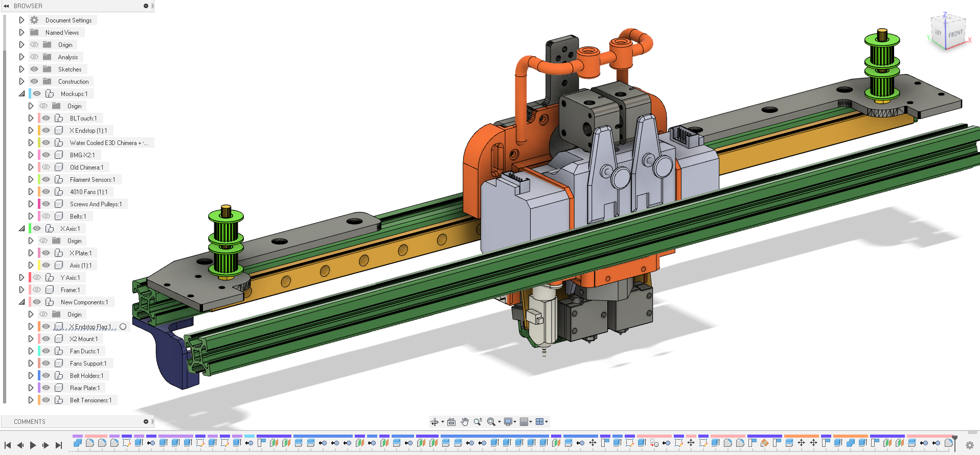Expand the Document Settings node
980x455 pixels.
21,20
